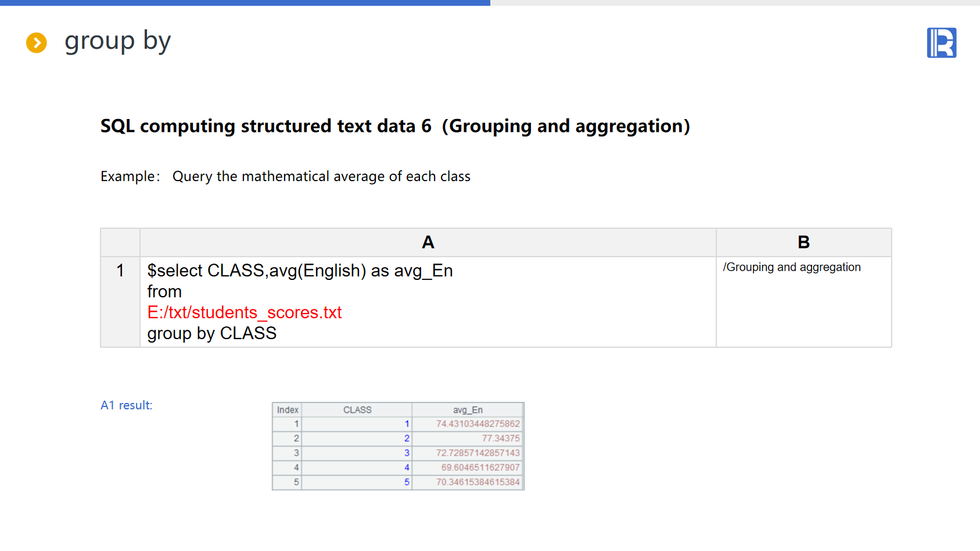Image resolution: width=980 pixels, height=551 pixels.
Task: Click the "Query the mathematical average" example text
Action: [x=321, y=177]
